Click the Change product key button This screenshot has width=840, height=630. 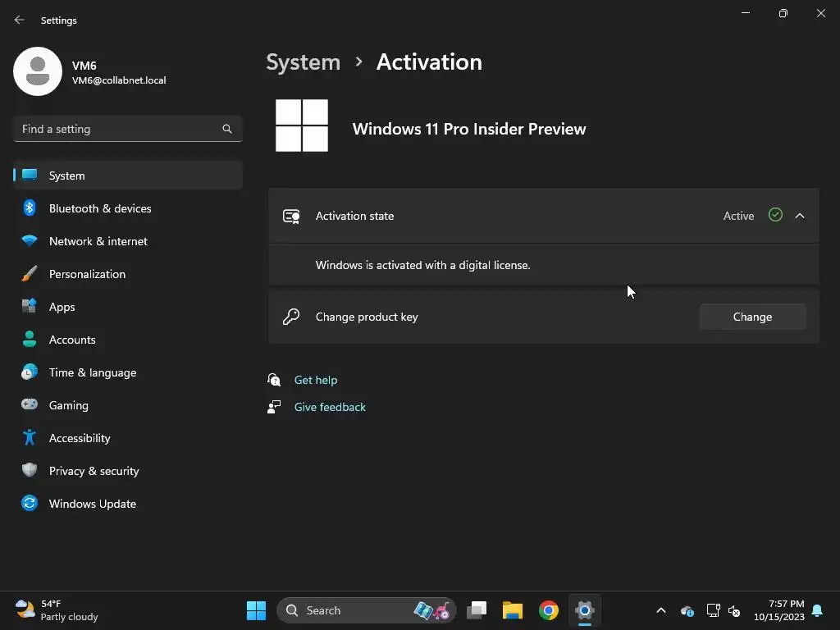[x=753, y=317]
